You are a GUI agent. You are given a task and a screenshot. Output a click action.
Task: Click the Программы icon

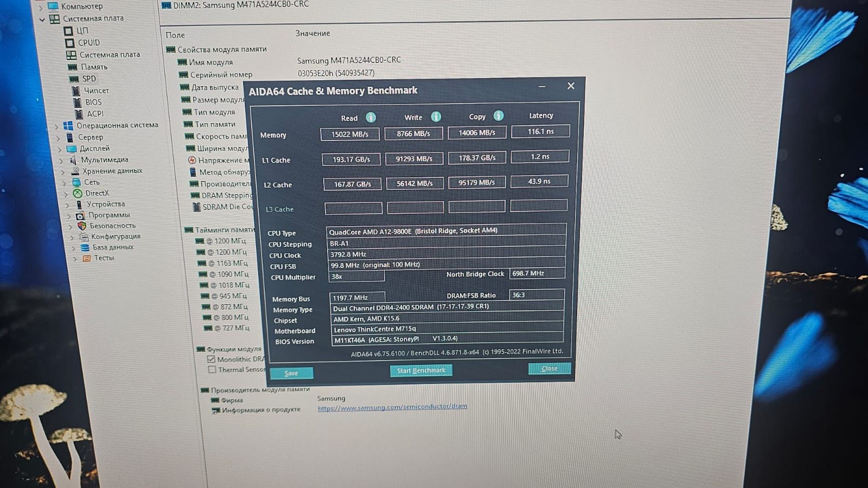80,215
